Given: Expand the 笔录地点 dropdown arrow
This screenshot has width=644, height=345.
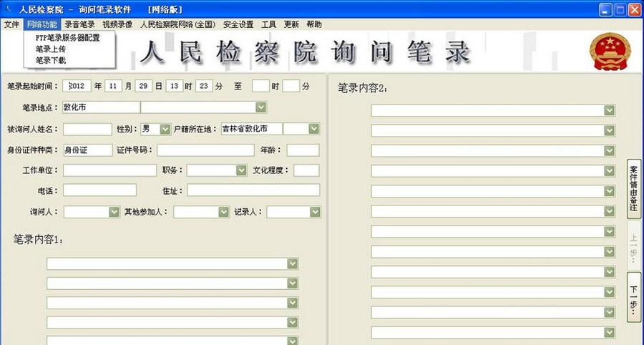Looking at the screenshot, I should coord(260,107).
